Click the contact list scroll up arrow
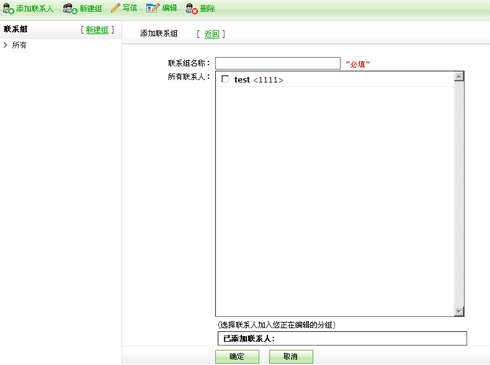 tap(459, 77)
